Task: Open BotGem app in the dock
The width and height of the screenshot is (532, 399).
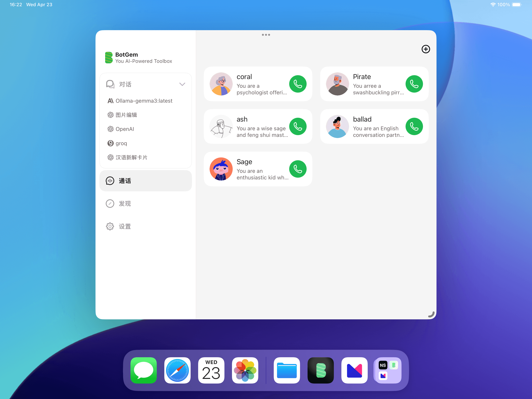Action: [x=320, y=370]
